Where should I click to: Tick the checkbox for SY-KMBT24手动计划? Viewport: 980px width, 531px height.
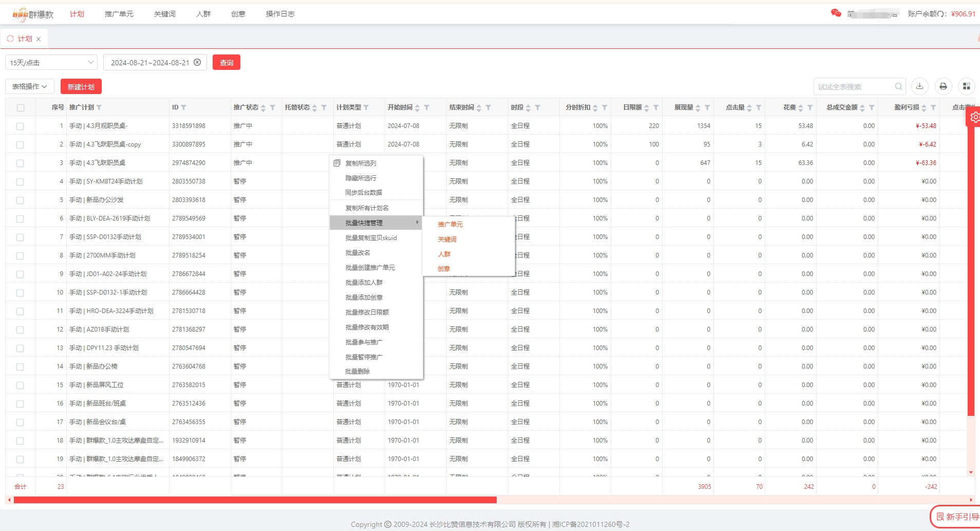[x=20, y=181]
